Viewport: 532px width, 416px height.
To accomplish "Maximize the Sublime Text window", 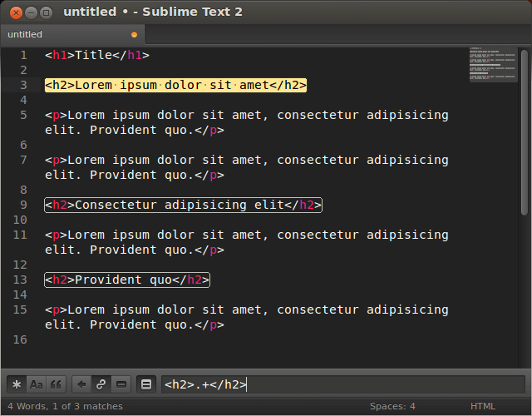I will pos(46,12).
